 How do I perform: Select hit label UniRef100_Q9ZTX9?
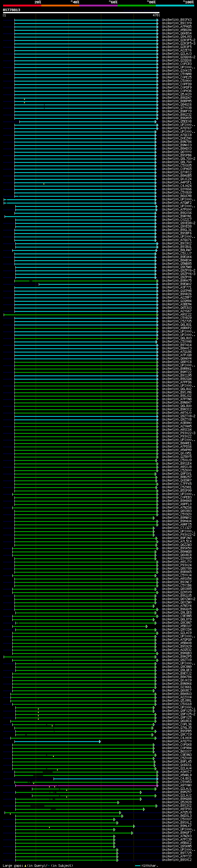click(x=176, y=660)
